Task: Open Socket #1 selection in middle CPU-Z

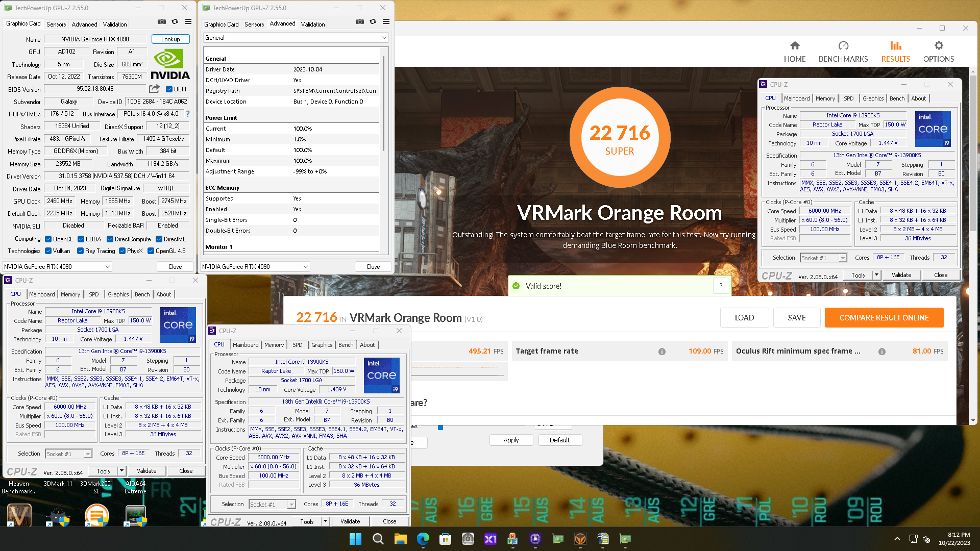Action: pyautogui.click(x=272, y=504)
